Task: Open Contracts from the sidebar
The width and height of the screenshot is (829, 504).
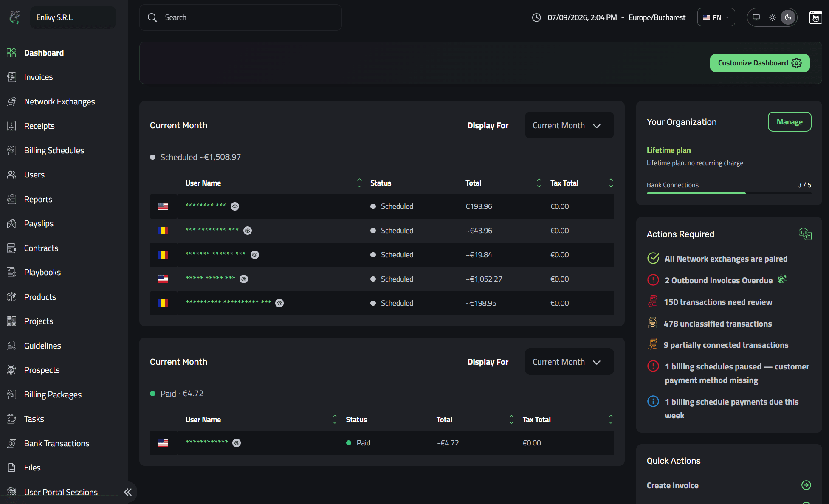Action: [41, 248]
